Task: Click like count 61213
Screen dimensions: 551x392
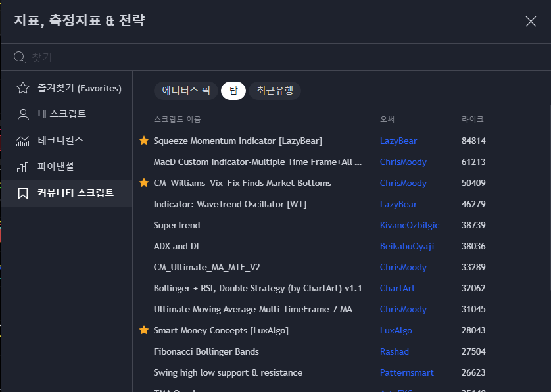Action: click(x=473, y=162)
